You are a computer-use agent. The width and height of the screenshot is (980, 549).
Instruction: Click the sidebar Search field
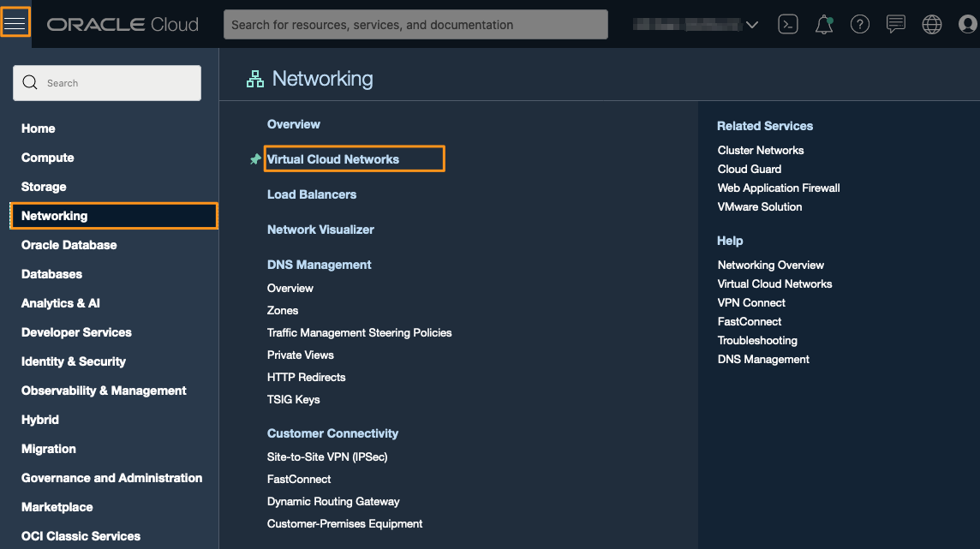pyautogui.click(x=106, y=82)
